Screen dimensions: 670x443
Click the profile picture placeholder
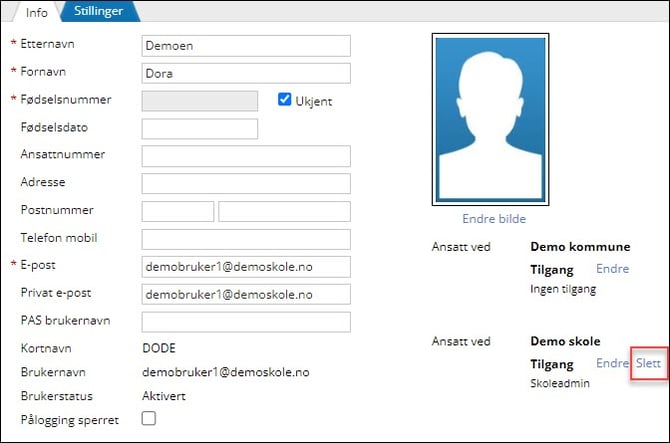tap(490, 120)
